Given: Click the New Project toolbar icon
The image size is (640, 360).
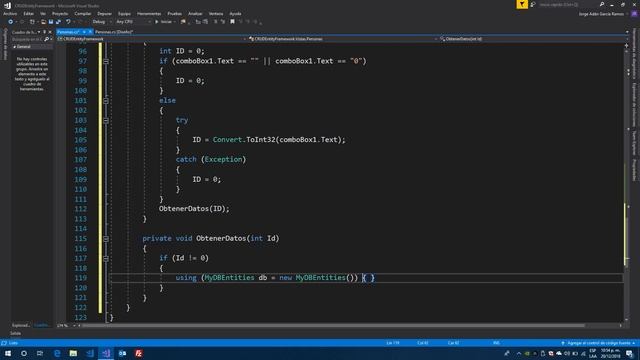Looking at the screenshot, I should [32, 22].
